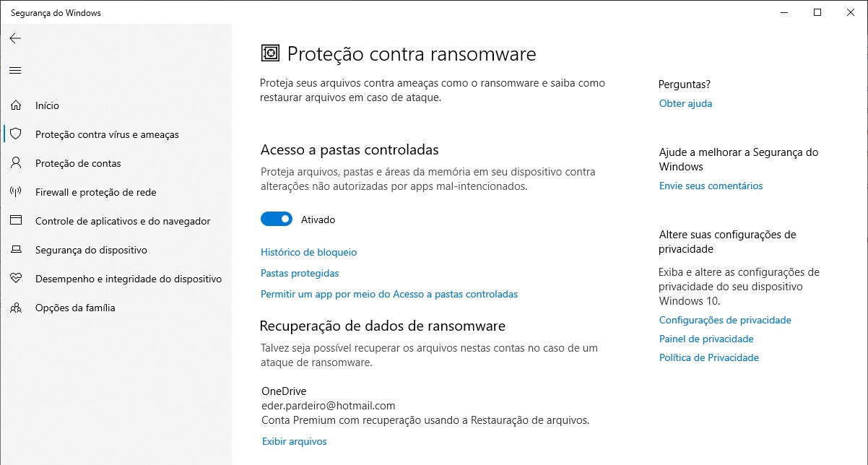The width and height of the screenshot is (868, 465).
Task: Click the Controle de aplicativos window icon
Action: pos(16,221)
